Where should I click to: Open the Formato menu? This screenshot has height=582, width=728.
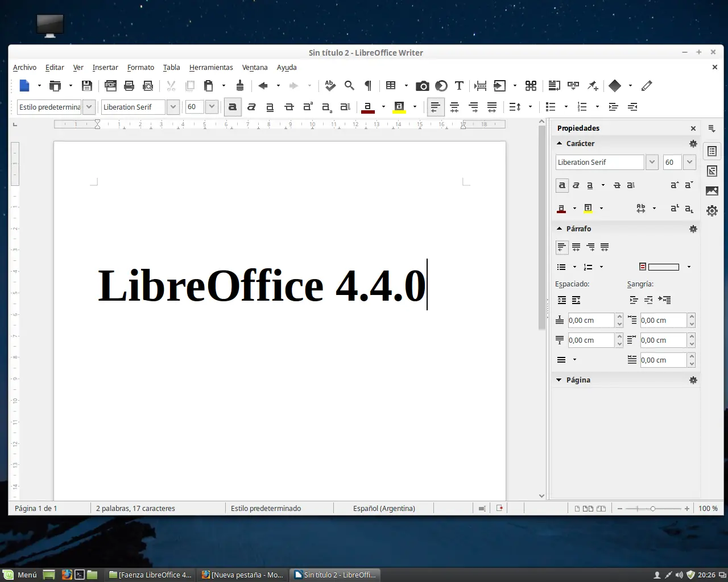click(x=140, y=67)
